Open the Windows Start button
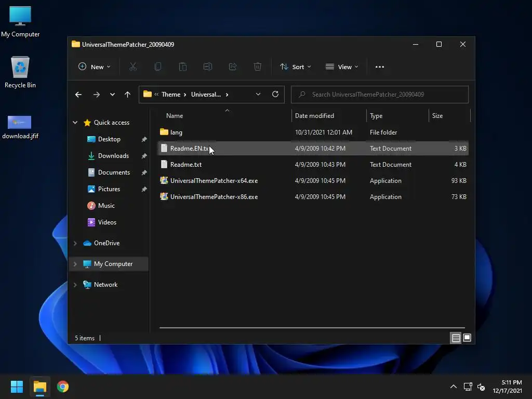The width and height of the screenshot is (532, 399). click(x=17, y=387)
